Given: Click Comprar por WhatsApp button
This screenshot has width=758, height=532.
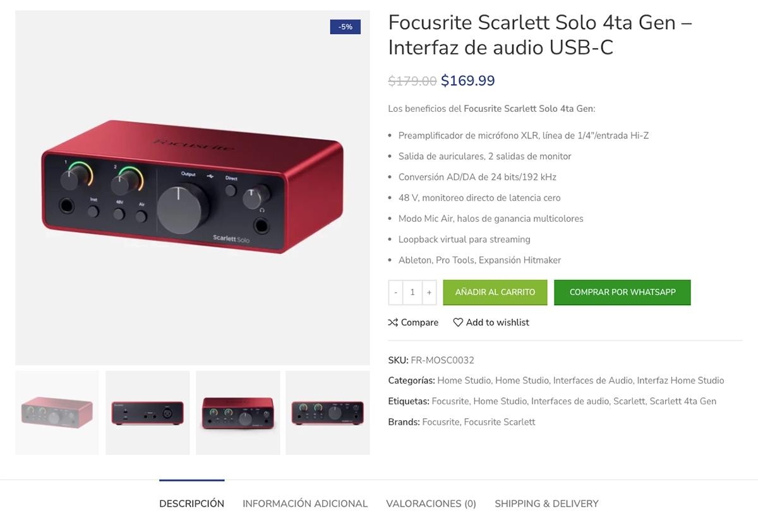Looking at the screenshot, I should pyautogui.click(x=622, y=293).
